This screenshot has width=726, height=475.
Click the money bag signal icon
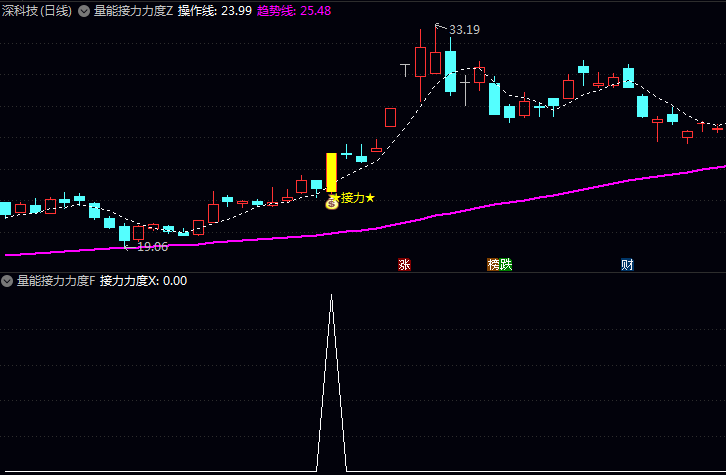[332, 203]
